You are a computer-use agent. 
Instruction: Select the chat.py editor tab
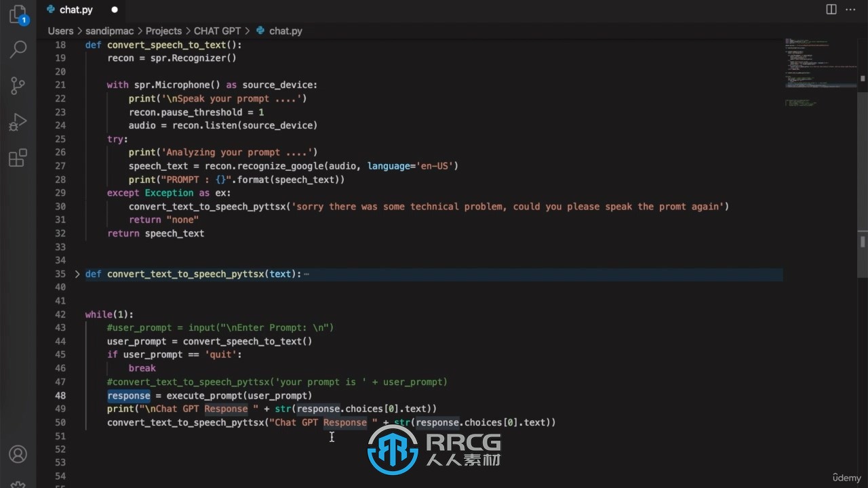point(76,9)
